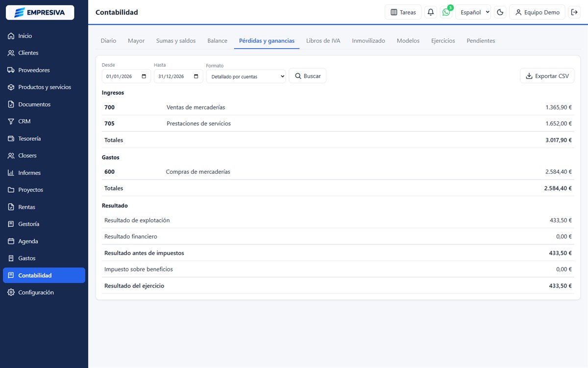The image size is (588, 368).
Task: Open the notifications bell
Action: coord(431,12)
